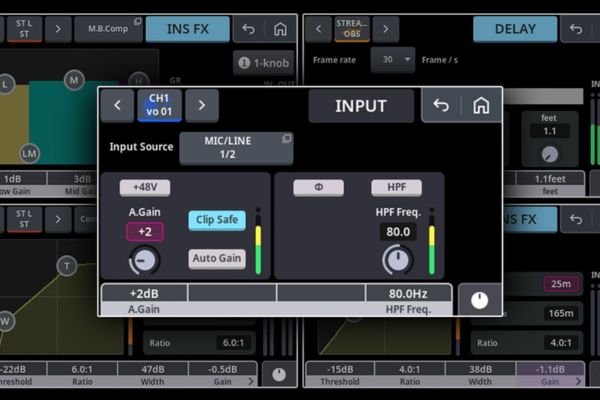Toggle the Clip Safe button
Viewport: 600px width, 400px height.
coord(217,220)
